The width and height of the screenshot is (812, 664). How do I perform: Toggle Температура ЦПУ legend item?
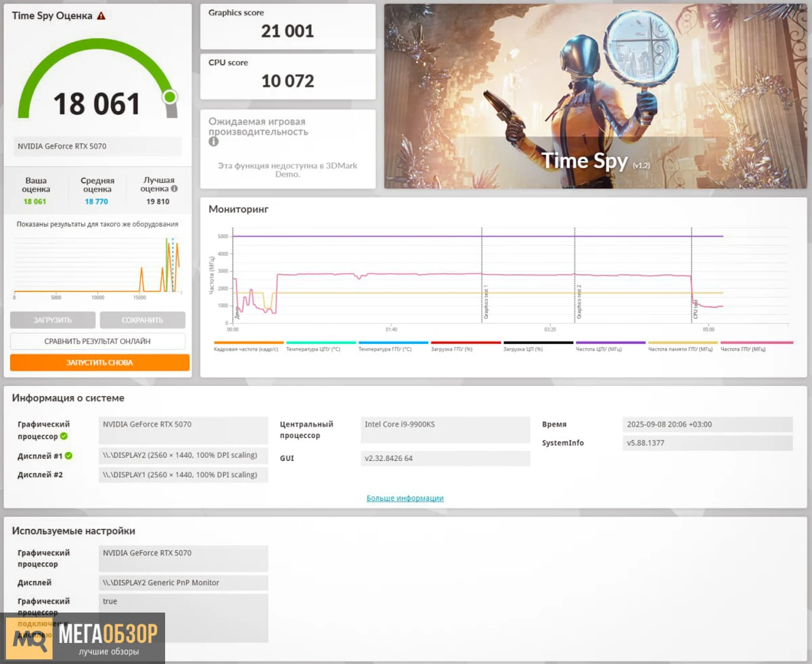(321, 346)
